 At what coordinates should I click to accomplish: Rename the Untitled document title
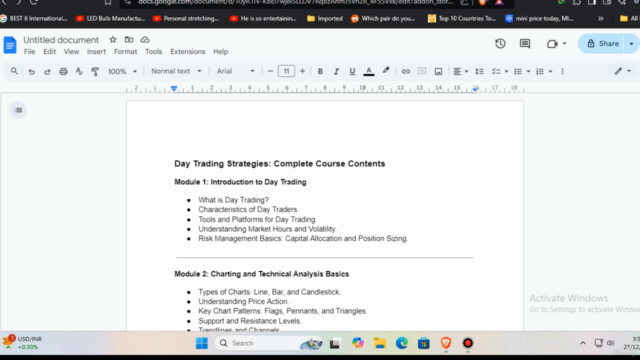[61, 40]
